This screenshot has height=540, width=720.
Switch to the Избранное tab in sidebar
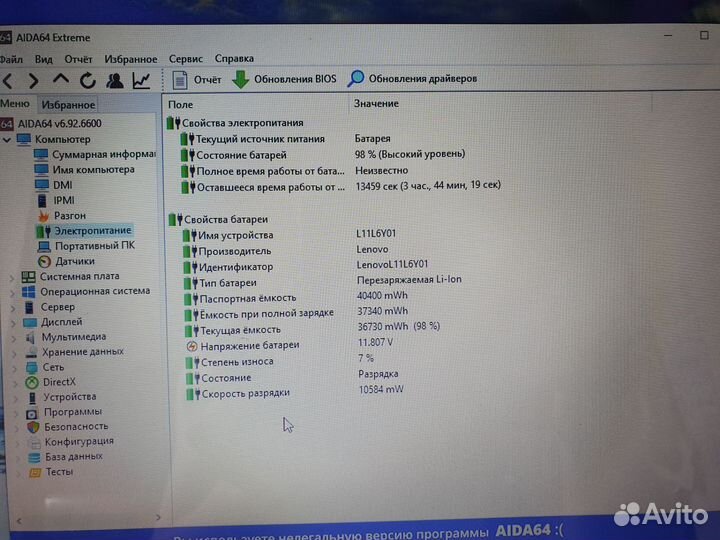pyautogui.click(x=68, y=105)
